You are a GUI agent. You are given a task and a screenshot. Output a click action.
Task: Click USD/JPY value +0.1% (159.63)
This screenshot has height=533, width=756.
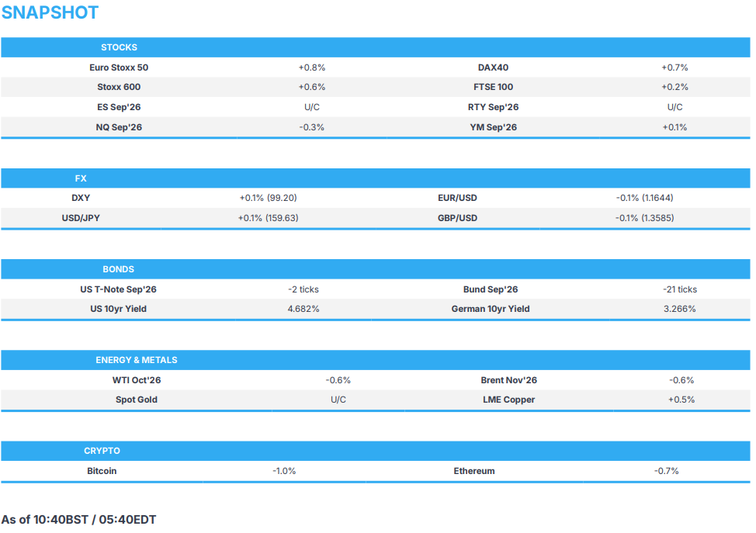(x=268, y=218)
